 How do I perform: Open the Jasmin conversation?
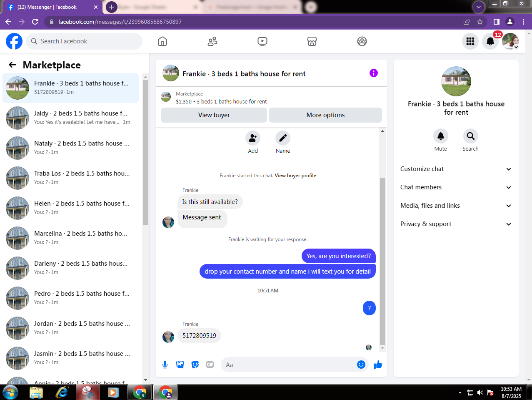tap(71, 358)
